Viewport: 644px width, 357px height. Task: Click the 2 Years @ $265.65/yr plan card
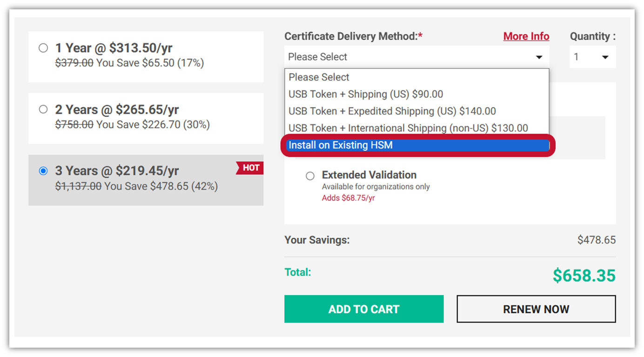[x=146, y=118]
